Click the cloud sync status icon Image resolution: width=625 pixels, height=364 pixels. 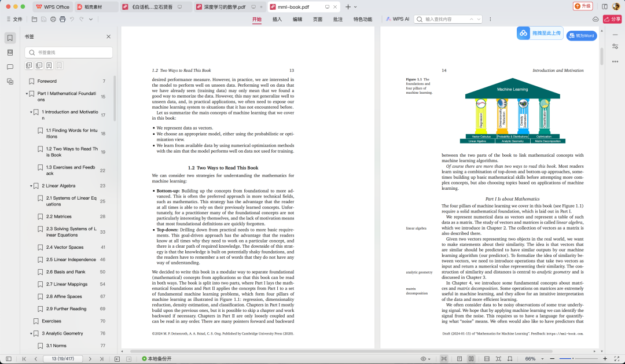(595, 19)
